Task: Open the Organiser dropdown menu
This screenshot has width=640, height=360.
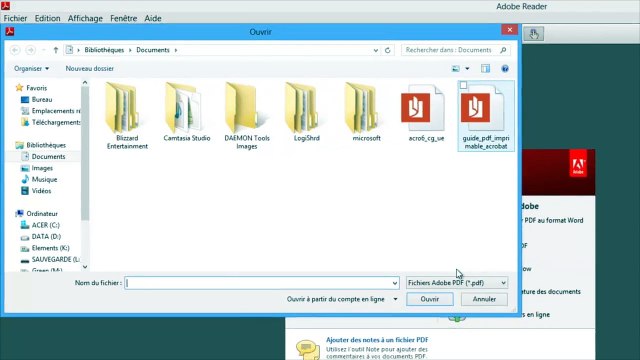Action: click(x=31, y=69)
